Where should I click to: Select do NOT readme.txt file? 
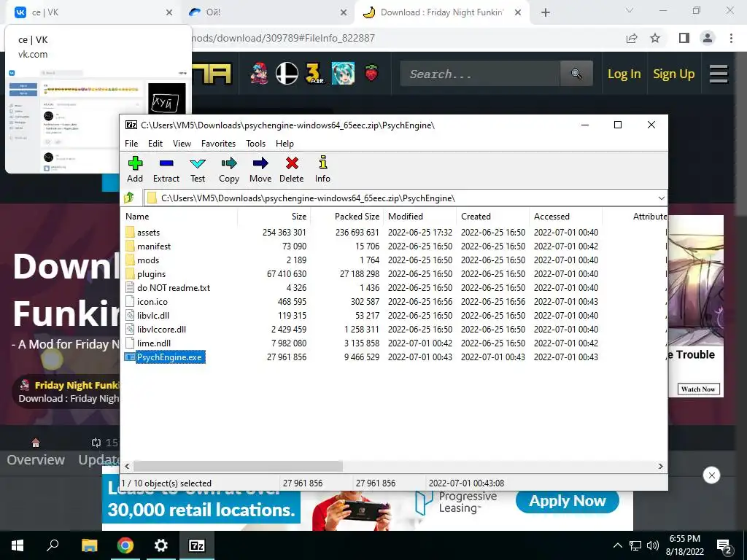pos(174,287)
